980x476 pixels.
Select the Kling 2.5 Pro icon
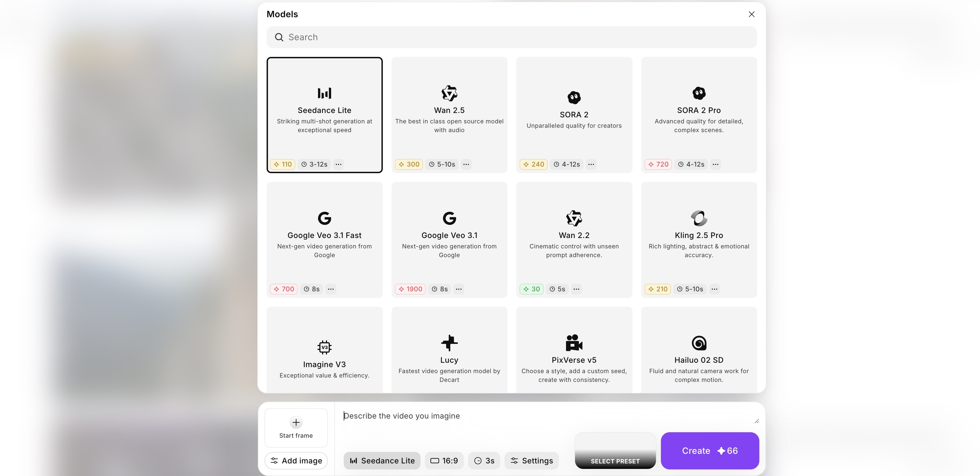pyautogui.click(x=698, y=218)
